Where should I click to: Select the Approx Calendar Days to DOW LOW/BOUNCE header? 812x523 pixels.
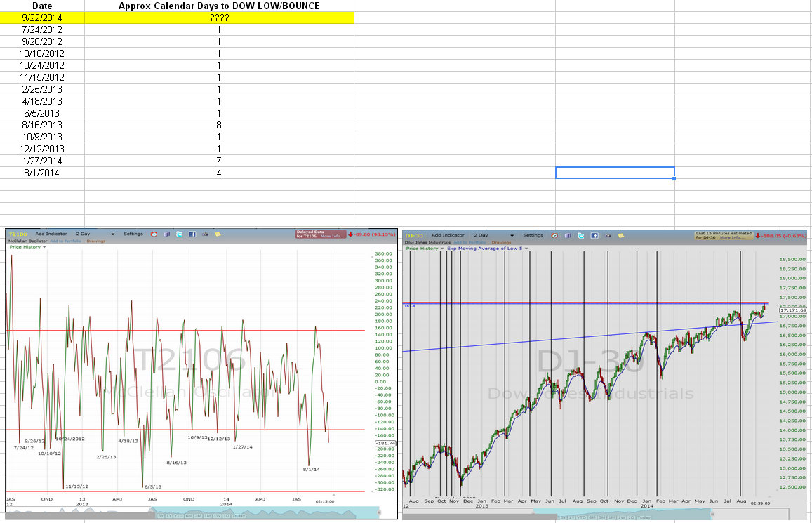tap(219, 6)
